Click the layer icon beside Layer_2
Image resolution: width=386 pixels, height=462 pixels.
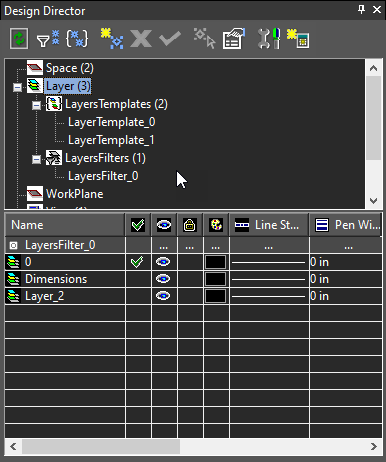point(13,296)
